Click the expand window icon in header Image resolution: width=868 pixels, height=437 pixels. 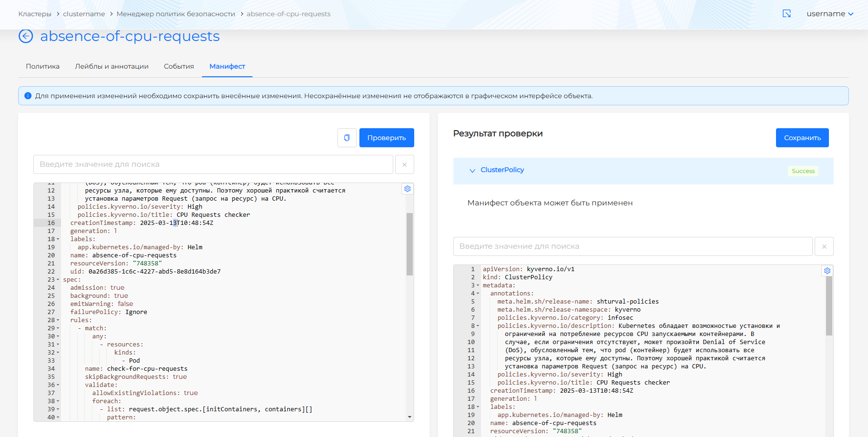point(786,14)
